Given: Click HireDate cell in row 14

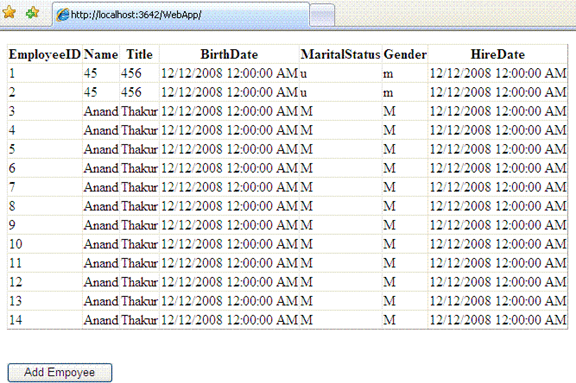Looking at the screenshot, I should (x=498, y=320).
